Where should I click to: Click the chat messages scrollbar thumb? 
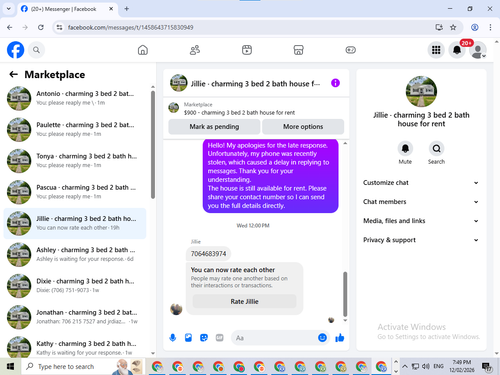[345, 294]
